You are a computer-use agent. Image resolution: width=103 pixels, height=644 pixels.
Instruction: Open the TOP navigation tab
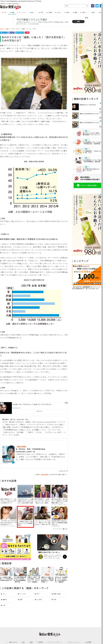point(4,12)
